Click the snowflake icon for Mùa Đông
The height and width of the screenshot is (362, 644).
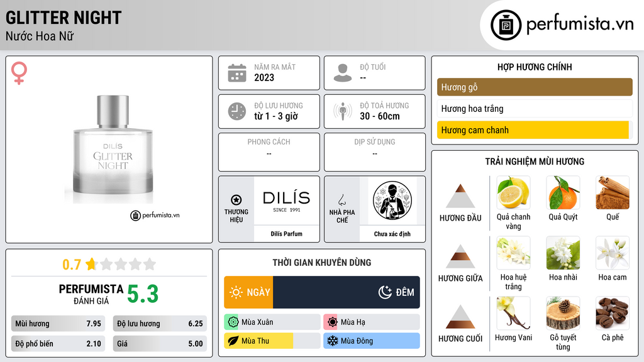pyautogui.click(x=332, y=341)
